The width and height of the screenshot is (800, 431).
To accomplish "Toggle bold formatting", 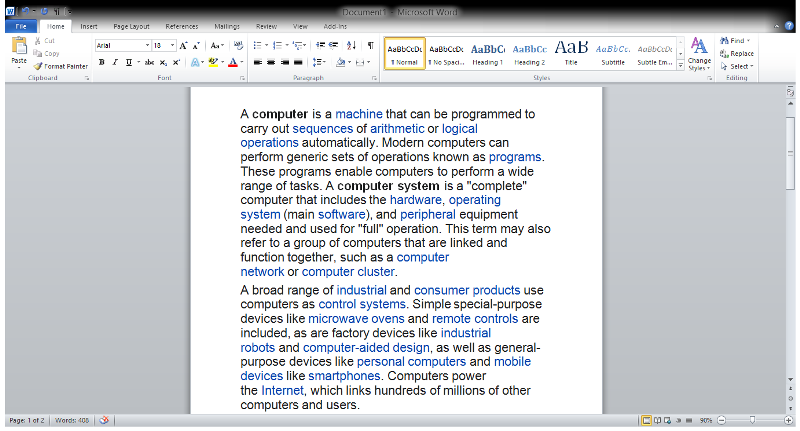I will (102, 62).
